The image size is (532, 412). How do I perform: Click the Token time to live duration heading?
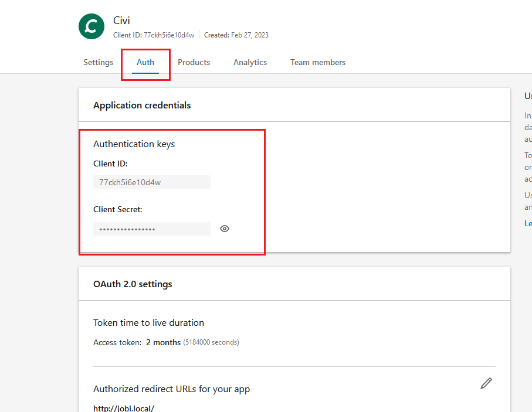click(x=148, y=322)
